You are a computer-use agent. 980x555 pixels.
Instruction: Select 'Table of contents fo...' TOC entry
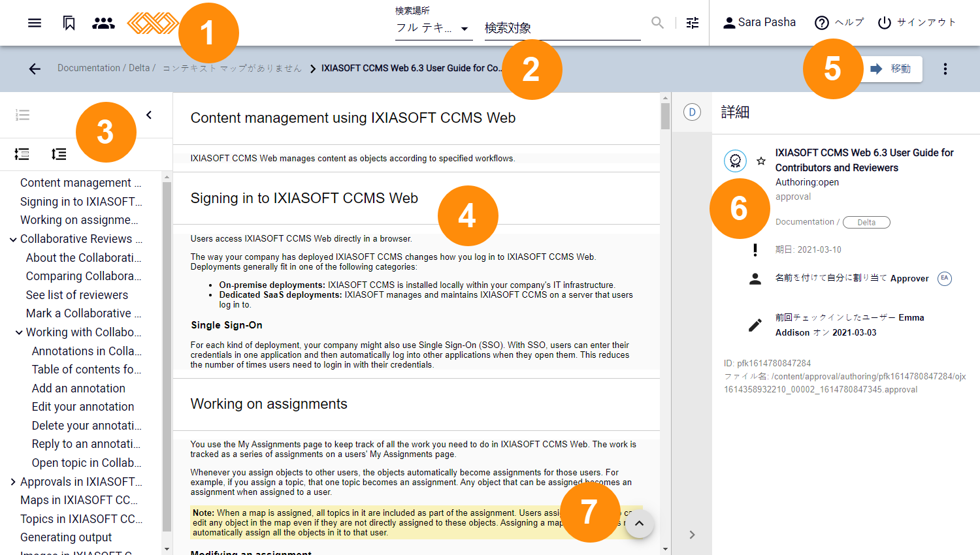87,370
